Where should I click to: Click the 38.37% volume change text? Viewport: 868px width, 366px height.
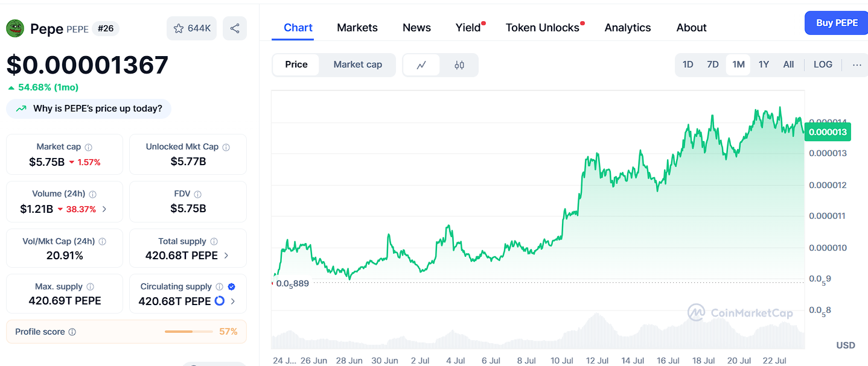tap(81, 209)
